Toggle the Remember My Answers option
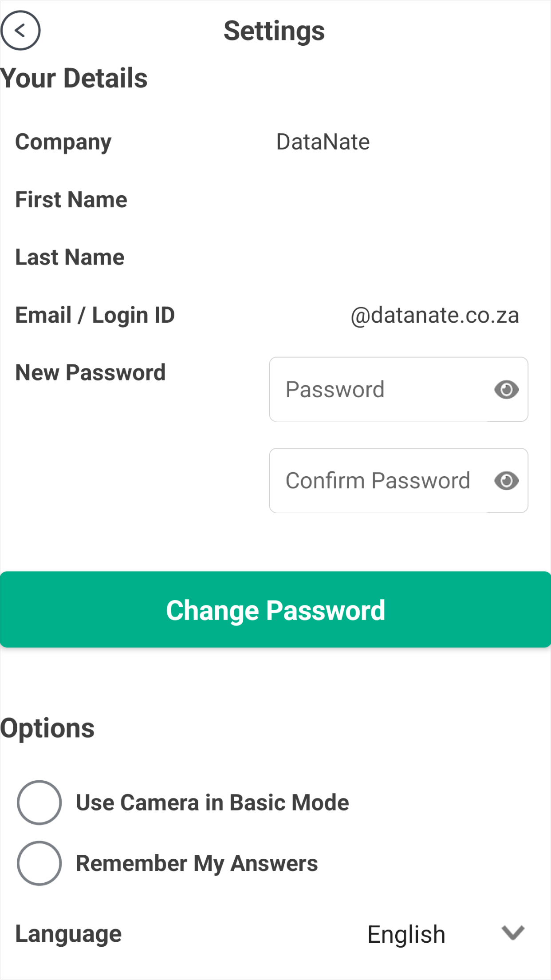This screenshot has width=551, height=980. point(39,863)
